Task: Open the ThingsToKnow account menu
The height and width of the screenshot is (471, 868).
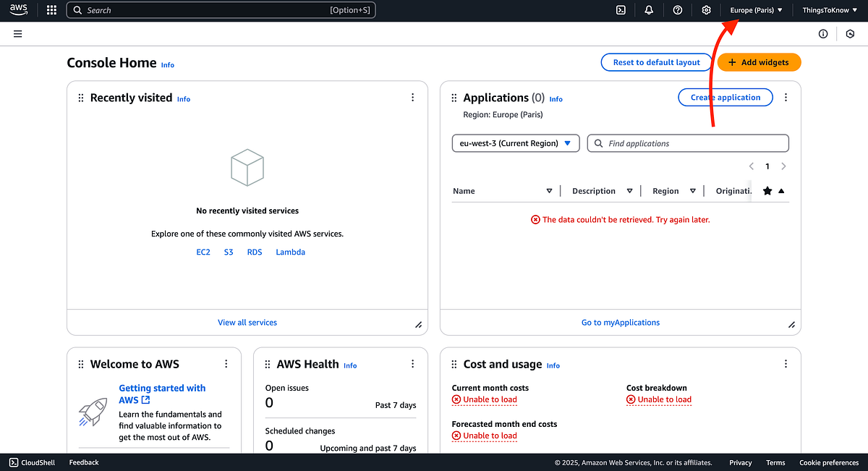Action: (x=829, y=9)
